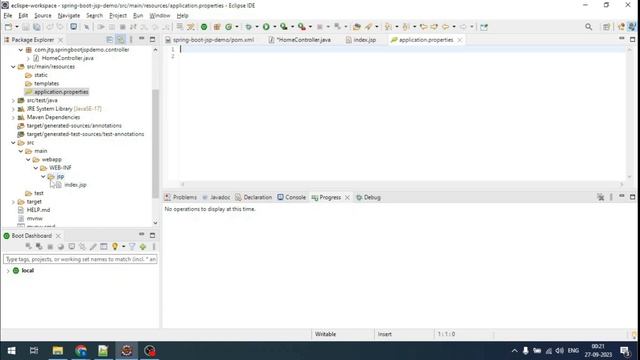Open File Explorer from the taskbar
Image resolution: width=640 pixels, height=360 pixels.
pyautogui.click(x=58, y=351)
